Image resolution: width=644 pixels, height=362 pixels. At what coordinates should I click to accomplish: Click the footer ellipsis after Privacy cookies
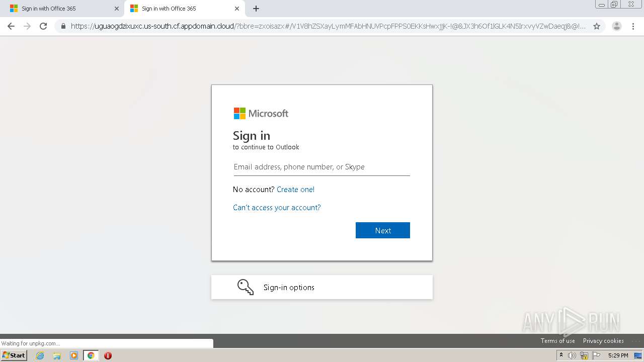coord(635,341)
